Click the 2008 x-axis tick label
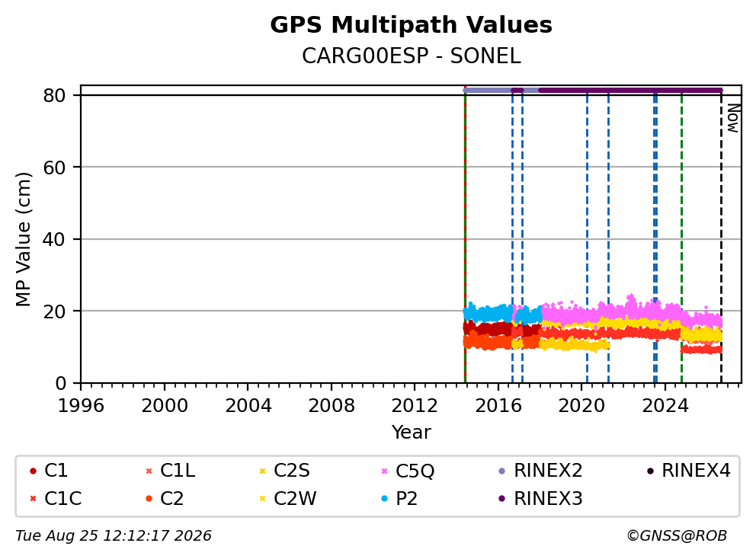The height and width of the screenshot is (559, 756). [x=332, y=406]
